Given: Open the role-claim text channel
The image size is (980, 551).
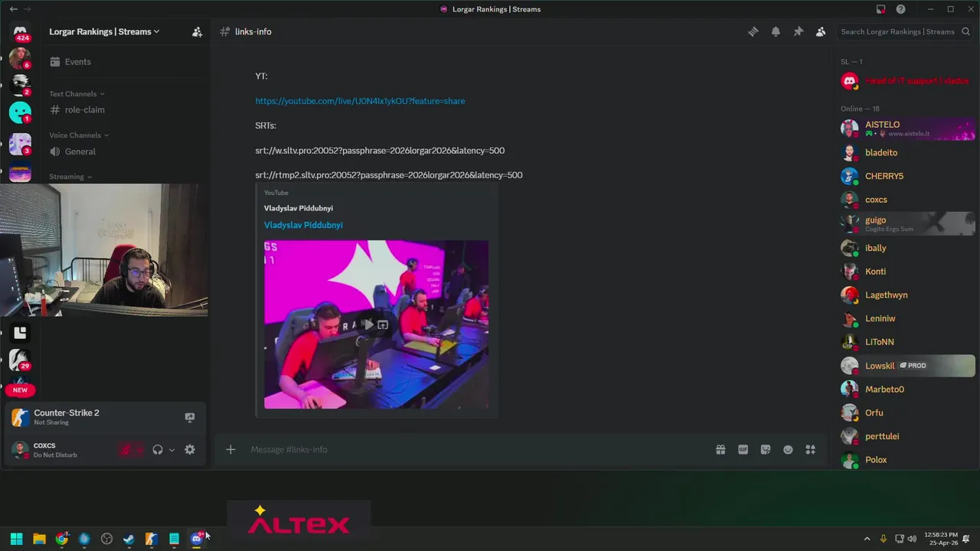Looking at the screenshot, I should 84,109.
